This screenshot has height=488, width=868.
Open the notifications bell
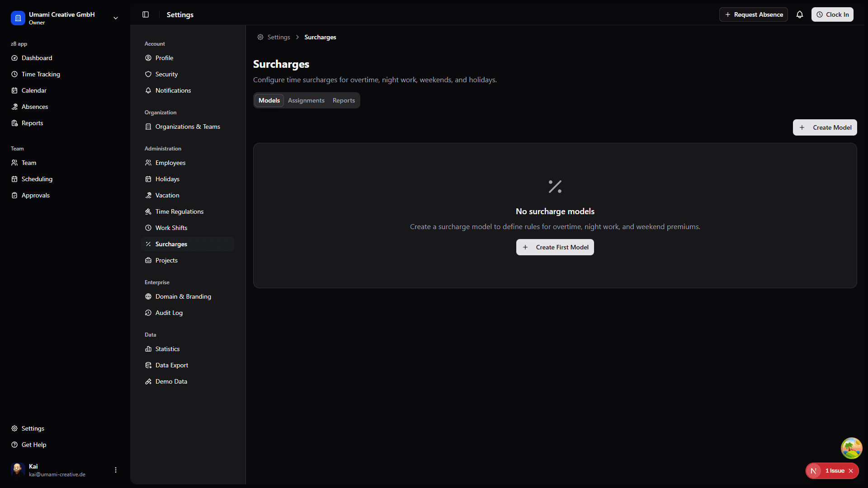(x=800, y=14)
